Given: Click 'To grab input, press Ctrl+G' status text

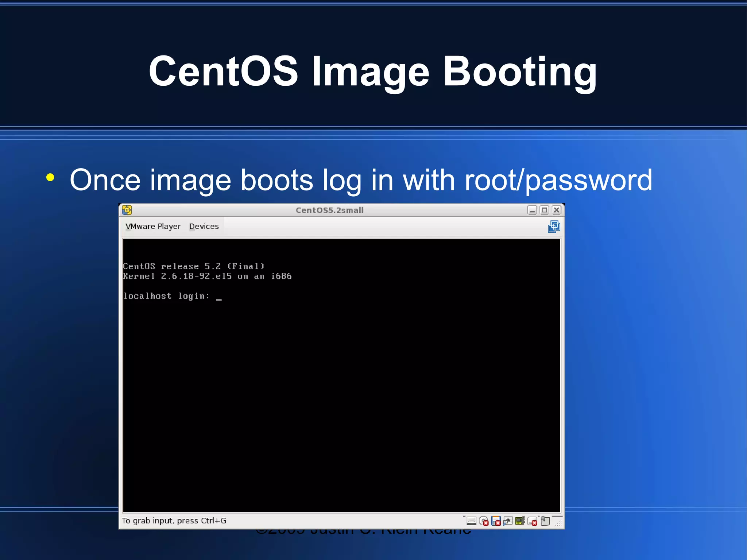Looking at the screenshot, I should tap(174, 521).
